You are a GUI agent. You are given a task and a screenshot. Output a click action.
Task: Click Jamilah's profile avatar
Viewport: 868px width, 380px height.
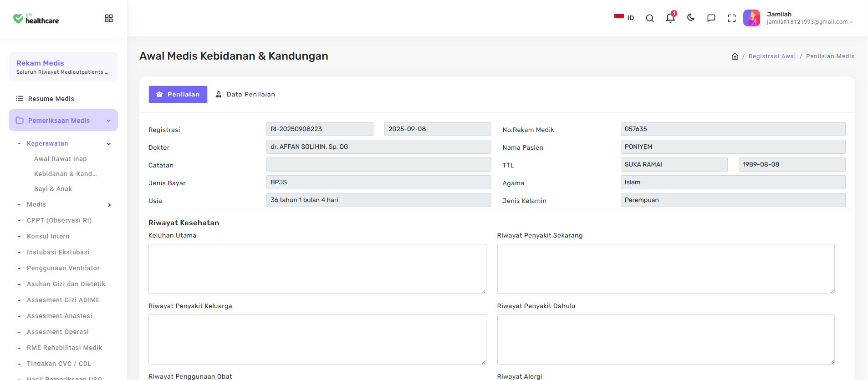[x=751, y=18]
